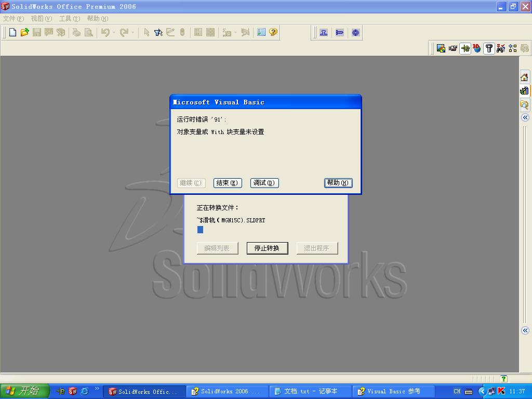Image resolution: width=532 pixels, height=399 pixels.
Task: Switch to SolidWorks 2006 help taskbar button
Action: coord(228,391)
